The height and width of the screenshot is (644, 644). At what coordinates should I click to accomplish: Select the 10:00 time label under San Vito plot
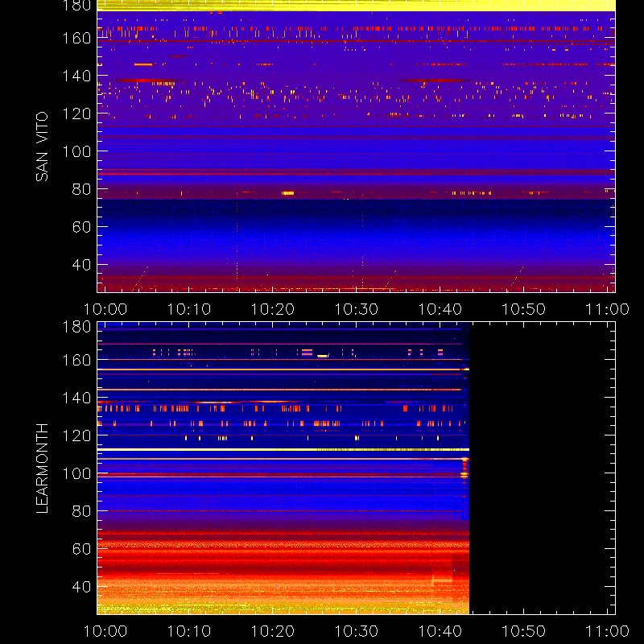[x=105, y=309]
